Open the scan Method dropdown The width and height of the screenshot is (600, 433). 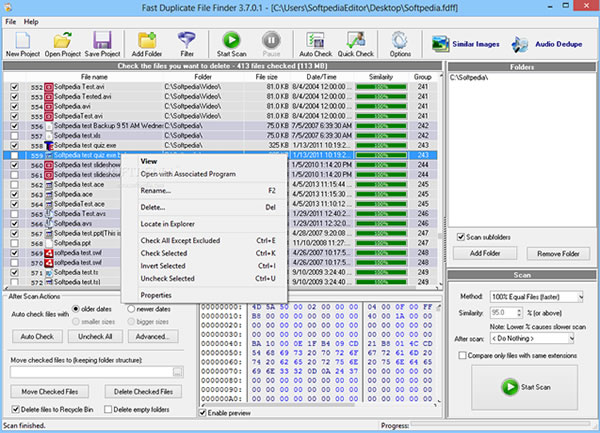[536, 297]
